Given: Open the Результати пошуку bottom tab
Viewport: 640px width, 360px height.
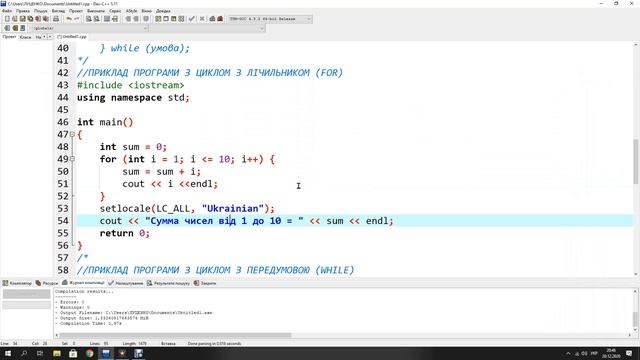Looking at the screenshot, I should [168, 283].
